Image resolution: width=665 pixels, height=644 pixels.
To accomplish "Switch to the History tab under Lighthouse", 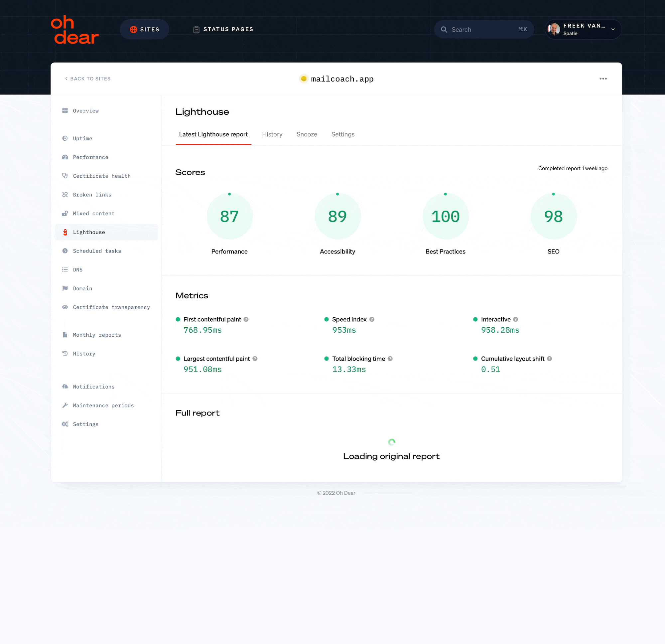I will coord(272,134).
